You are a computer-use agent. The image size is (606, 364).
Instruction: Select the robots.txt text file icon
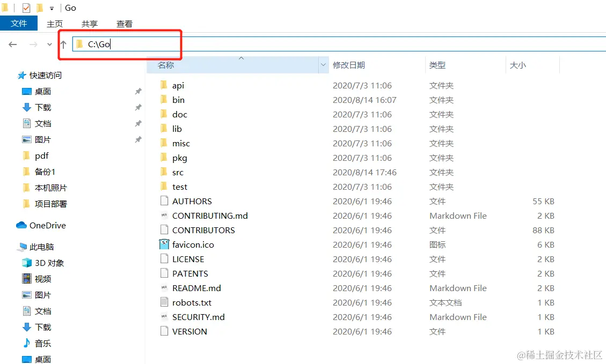[x=164, y=302]
